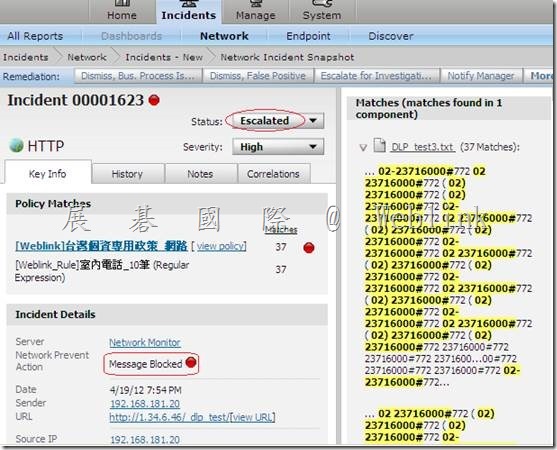Select Endpoint in the reports bar
557x450 pixels.
click(308, 36)
